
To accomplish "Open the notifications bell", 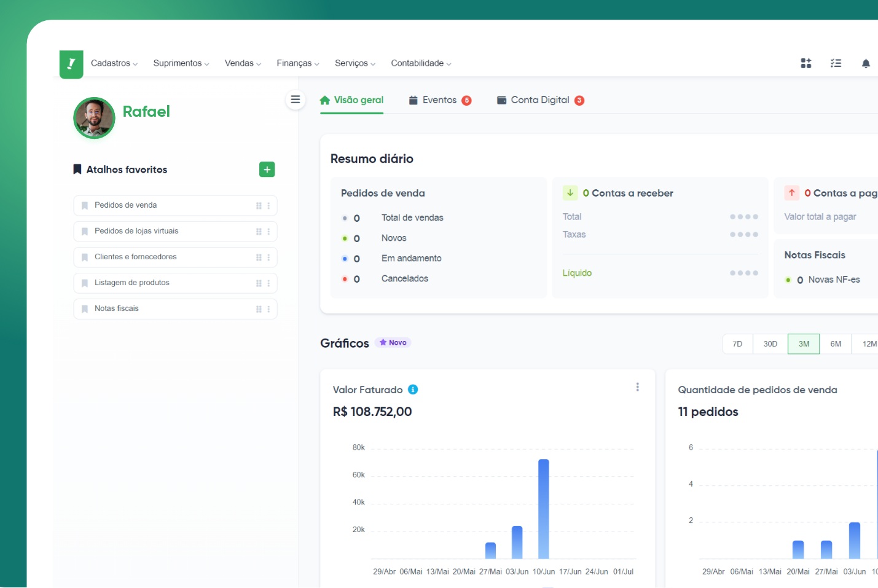I will click(866, 63).
